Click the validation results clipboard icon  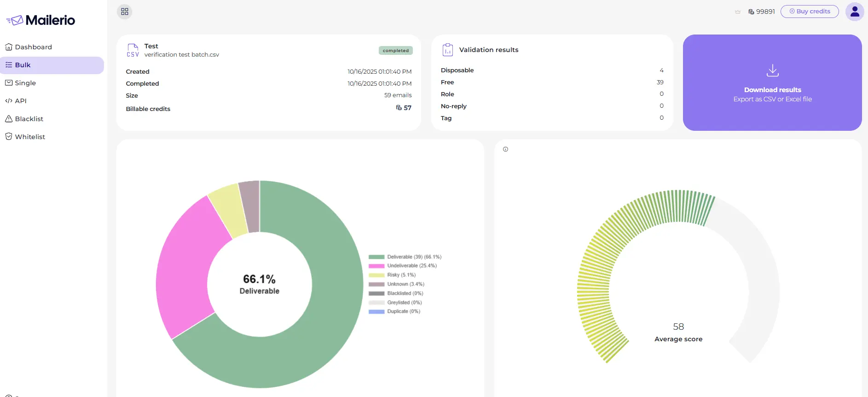(x=447, y=50)
